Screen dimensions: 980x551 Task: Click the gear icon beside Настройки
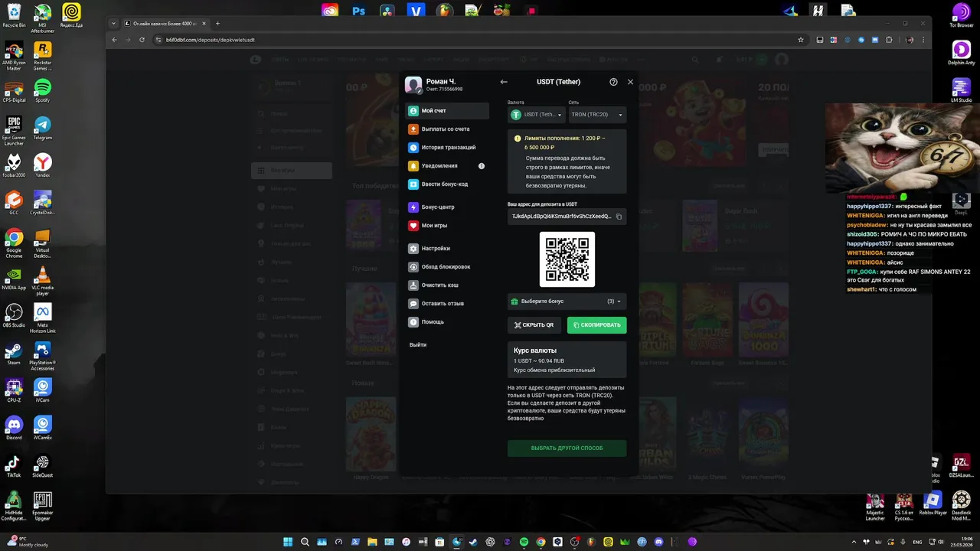pos(413,249)
